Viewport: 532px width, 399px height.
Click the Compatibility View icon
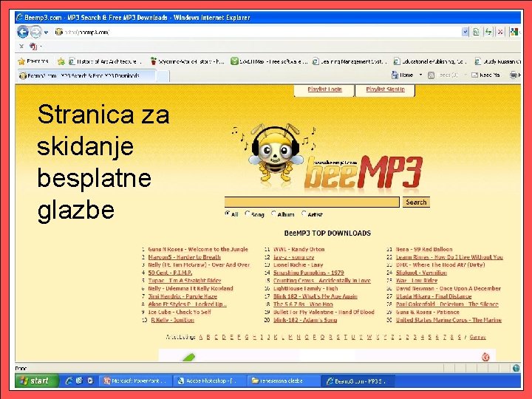[477, 33]
